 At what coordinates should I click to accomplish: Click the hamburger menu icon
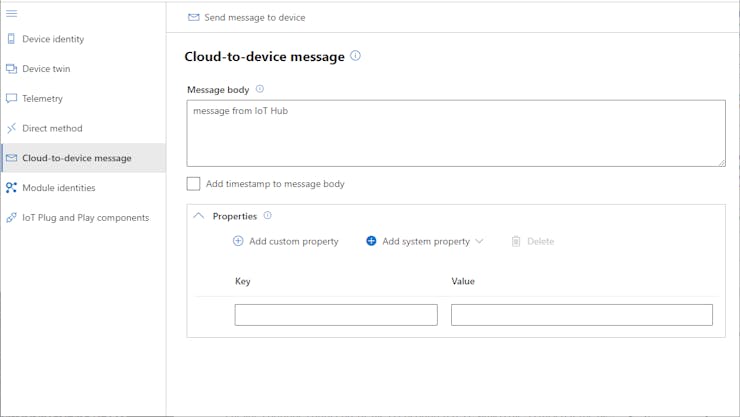point(12,13)
